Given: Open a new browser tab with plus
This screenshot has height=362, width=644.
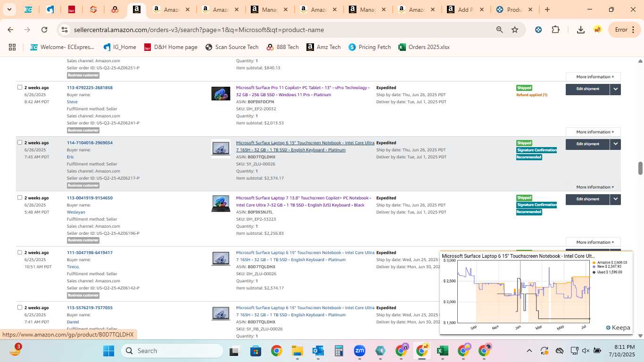Looking at the screenshot, I should tap(547, 9).
